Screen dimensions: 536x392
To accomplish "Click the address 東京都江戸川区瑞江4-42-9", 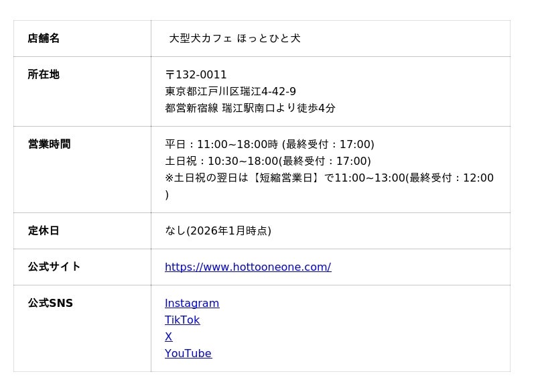I will tap(230, 91).
